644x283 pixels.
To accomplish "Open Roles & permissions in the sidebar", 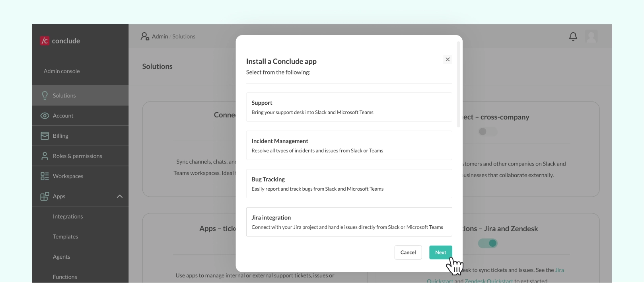I will [x=80, y=156].
